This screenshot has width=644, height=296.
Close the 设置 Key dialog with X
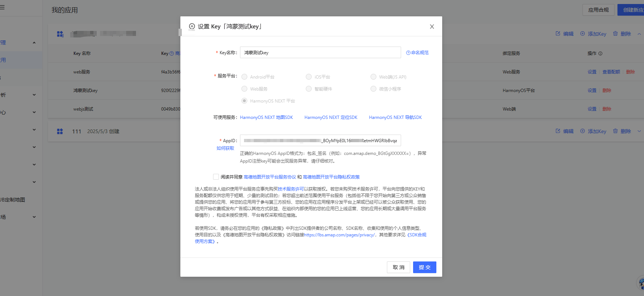pos(432,27)
